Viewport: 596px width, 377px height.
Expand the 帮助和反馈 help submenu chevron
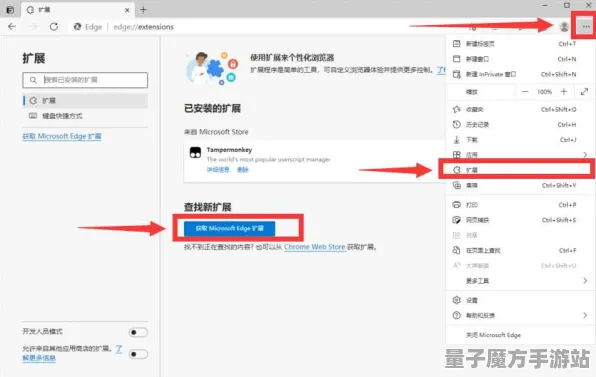coord(585,315)
